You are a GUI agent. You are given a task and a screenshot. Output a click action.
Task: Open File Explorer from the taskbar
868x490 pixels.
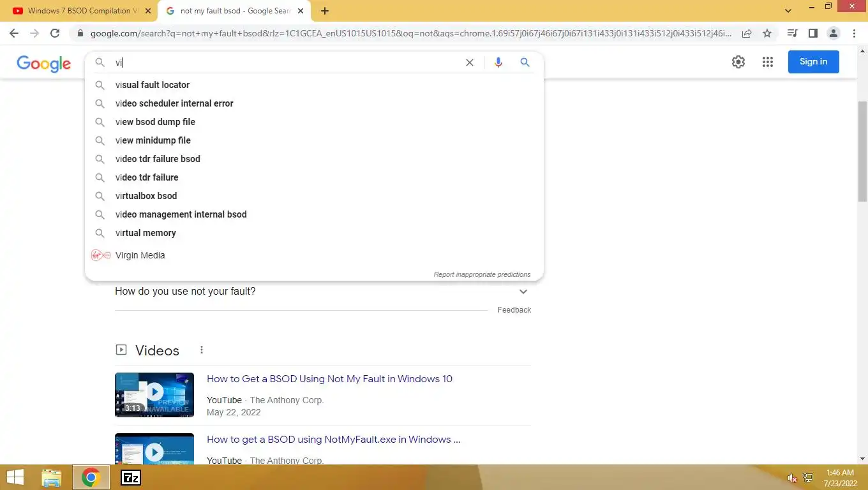[x=52, y=477]
